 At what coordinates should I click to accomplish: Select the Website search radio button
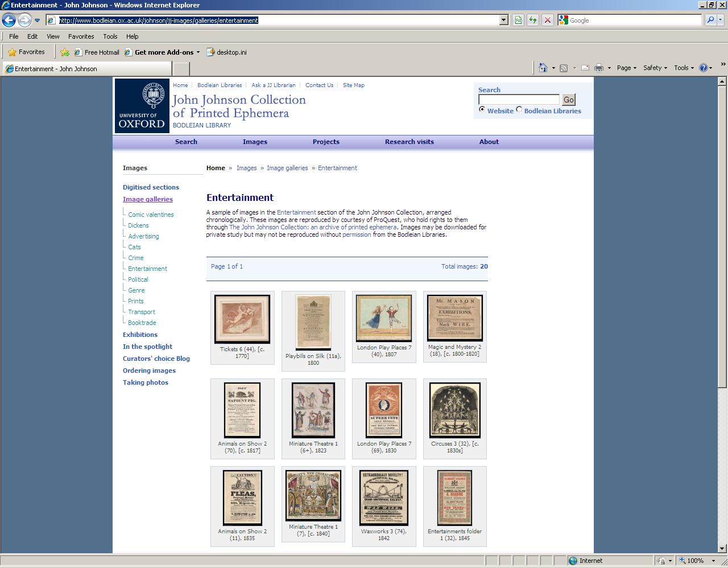[x=482, y=111]
